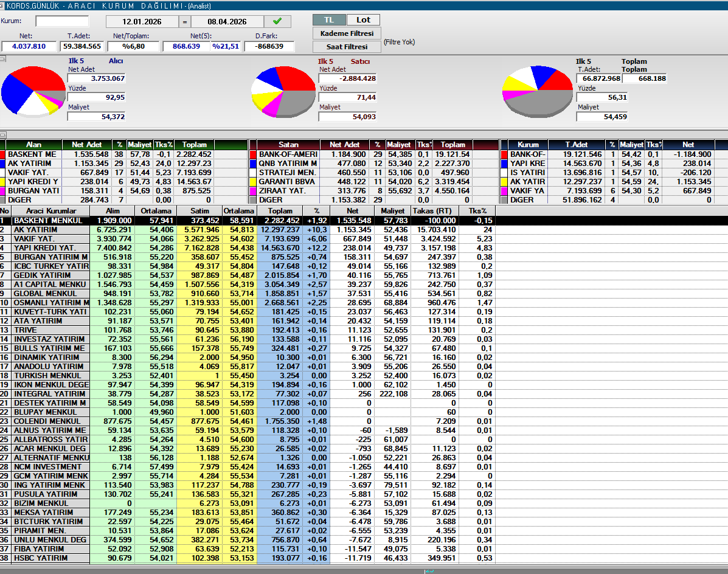The width and height of the screenshot is (728, 574).
Task: Edit start date 12.01.2026 field
Action: coord(142,22)
